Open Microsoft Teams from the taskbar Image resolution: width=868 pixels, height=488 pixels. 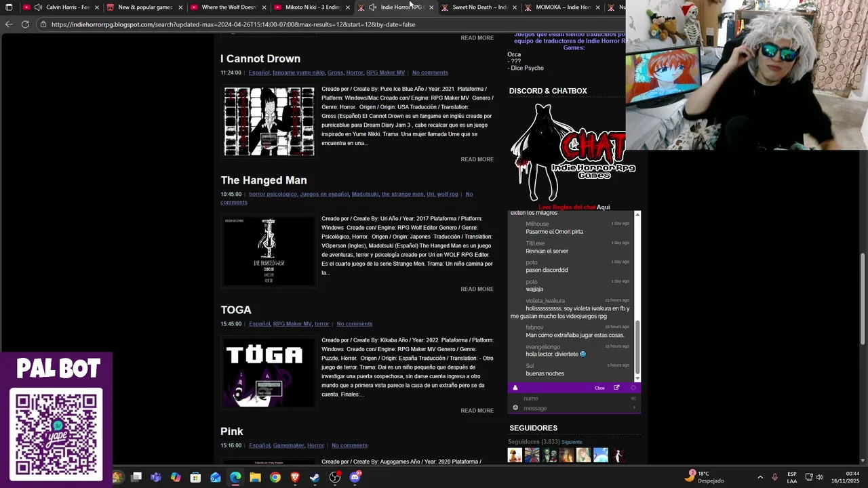156,477
